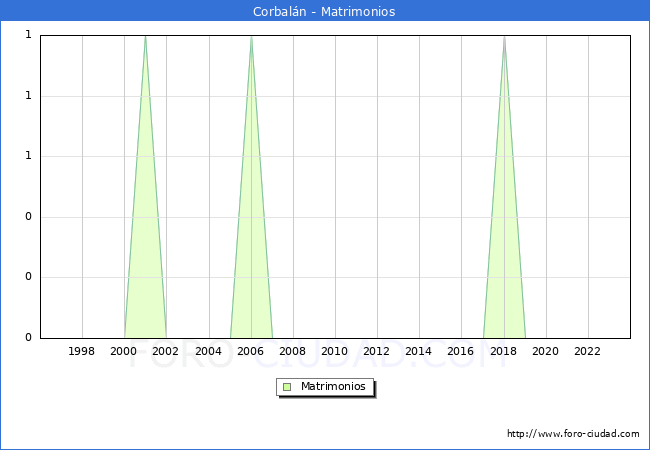This screenshot has width=650, height=450.
Task: Click the 2012 x-axis label
Action: pos(376,351)
